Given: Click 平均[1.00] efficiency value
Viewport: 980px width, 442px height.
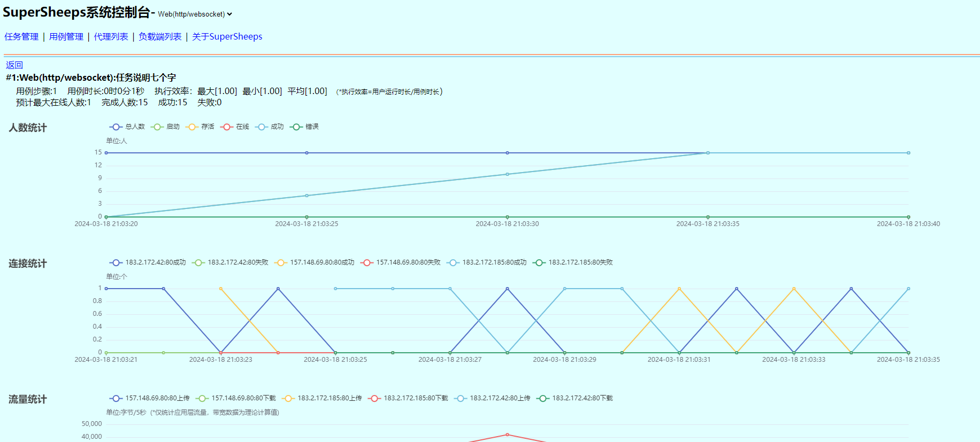Looking at the screenshot, I should coord(307,91).
